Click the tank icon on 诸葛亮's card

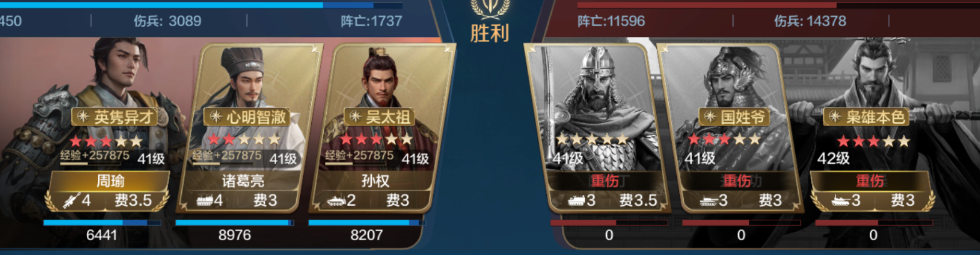click(206, 201)
